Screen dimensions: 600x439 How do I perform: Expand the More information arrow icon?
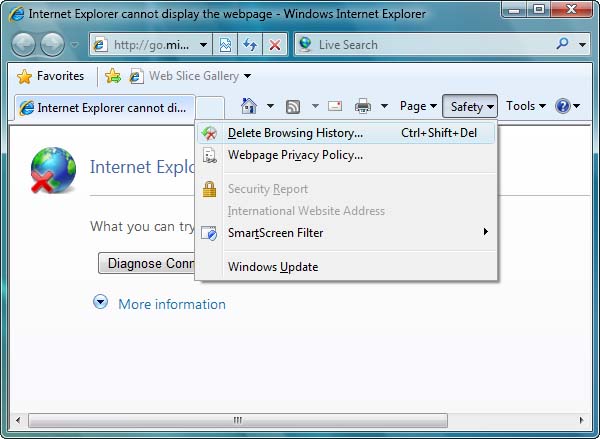pyautogui.click(x=101, y=302)
